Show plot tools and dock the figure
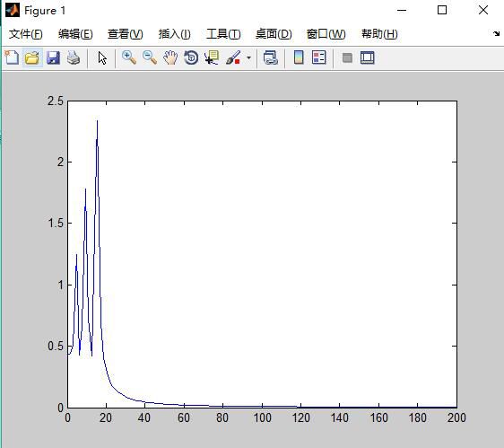Image resolution: width=504 pixels, height=448 pixels. (x=368, y=58)
